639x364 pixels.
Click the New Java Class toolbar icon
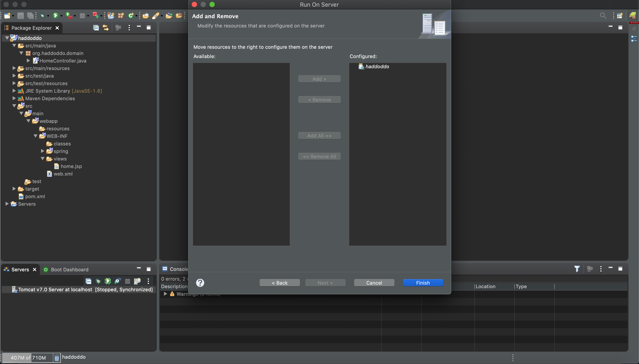pyautogui.click(x=131, y=16)
